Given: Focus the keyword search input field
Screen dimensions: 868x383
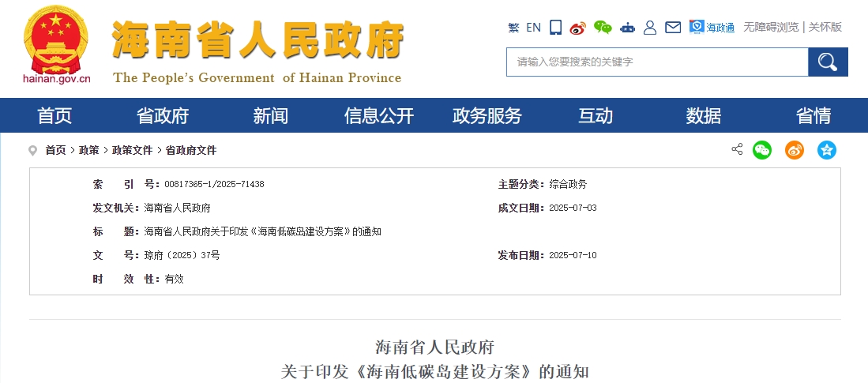Looking at the screenshot, I should pos(657,62).
